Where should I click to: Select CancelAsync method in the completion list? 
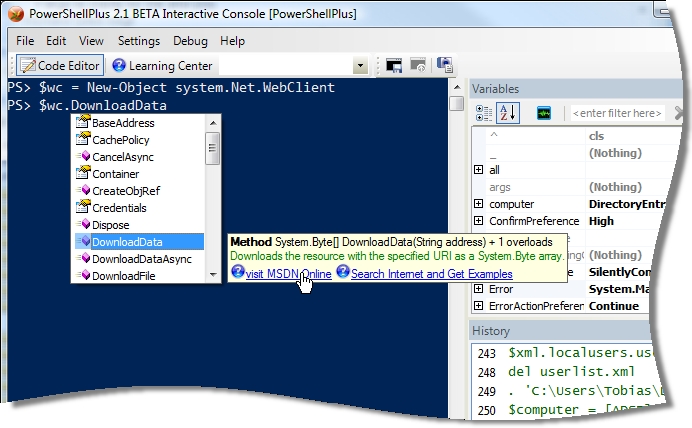123,157
